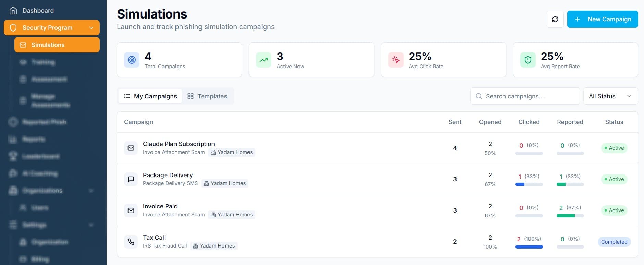Click the IRS Tax Fraud Call template label
Viewport: 644px width, 265px height.
pyautogui.click(x=165, y=246)
